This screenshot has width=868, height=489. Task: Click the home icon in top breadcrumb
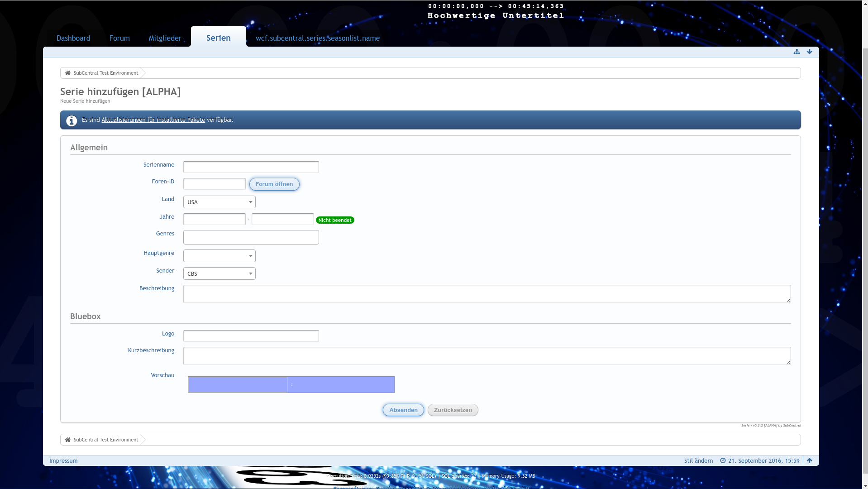(x=68, y=73)
